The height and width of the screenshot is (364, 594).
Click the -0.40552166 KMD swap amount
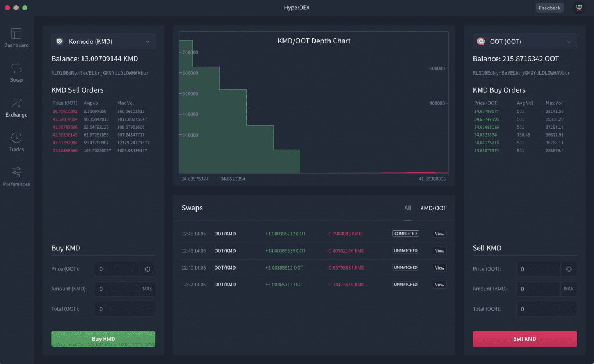(x=346, y=251)
